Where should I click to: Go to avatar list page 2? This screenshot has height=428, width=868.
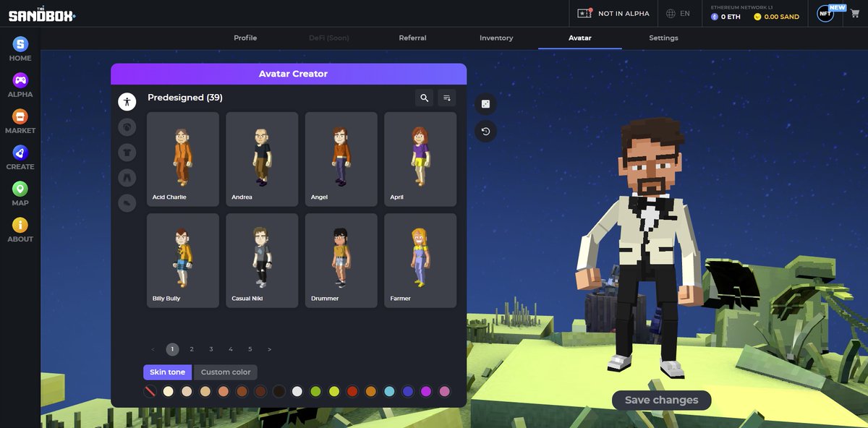point(192,349)
